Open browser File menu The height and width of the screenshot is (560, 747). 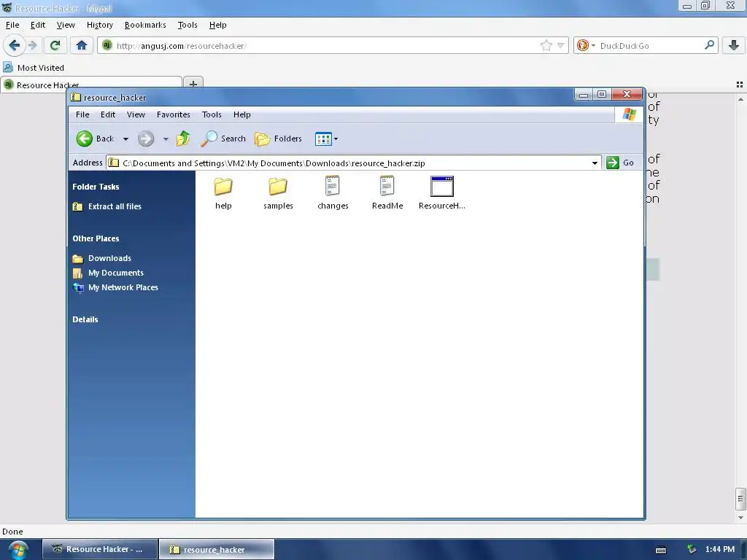coord(12,25)
